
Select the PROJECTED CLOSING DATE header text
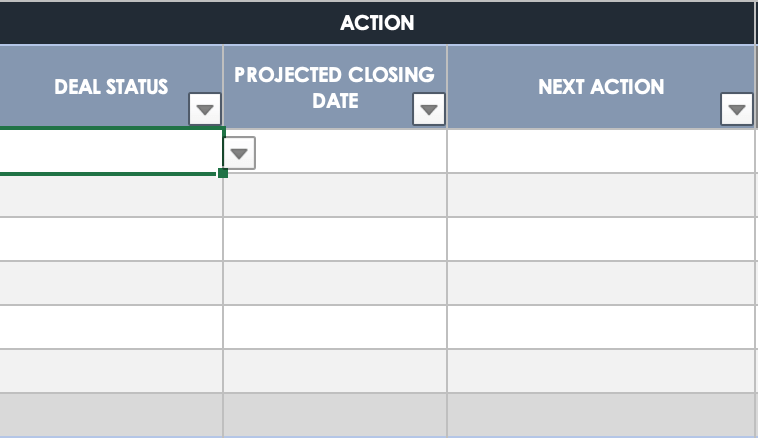click(334, 87)
